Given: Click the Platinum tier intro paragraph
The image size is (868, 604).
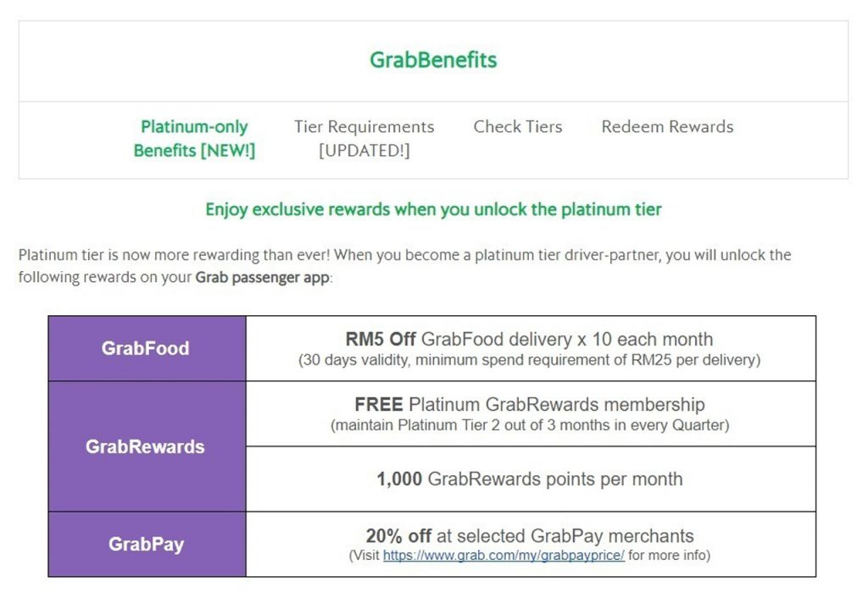Looking at the screenshot, I should (404, 266).
